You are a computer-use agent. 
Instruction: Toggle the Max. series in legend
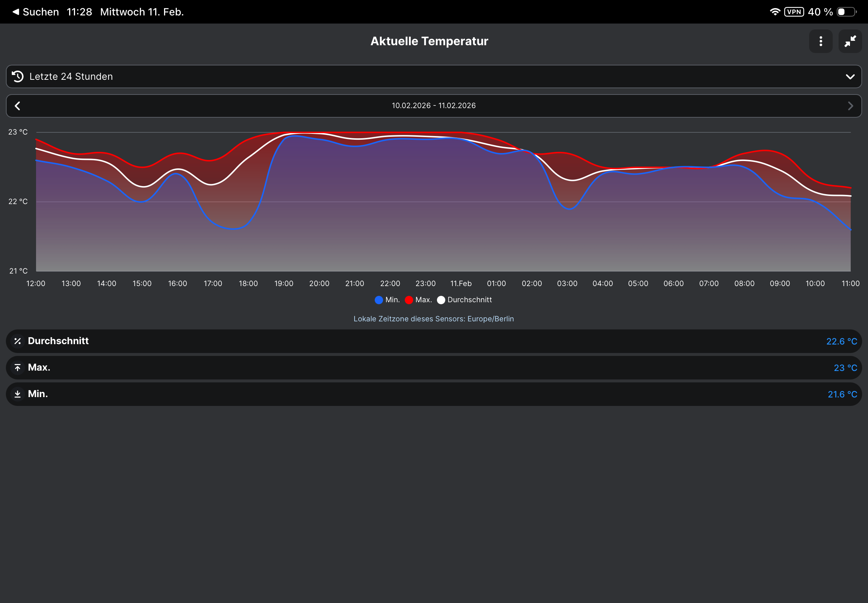click(423, 300)
